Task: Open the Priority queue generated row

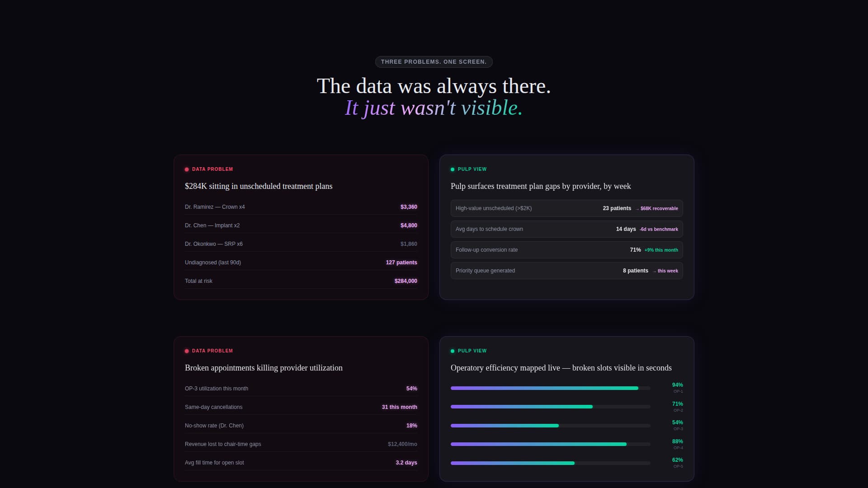Action: coord(566,271)
